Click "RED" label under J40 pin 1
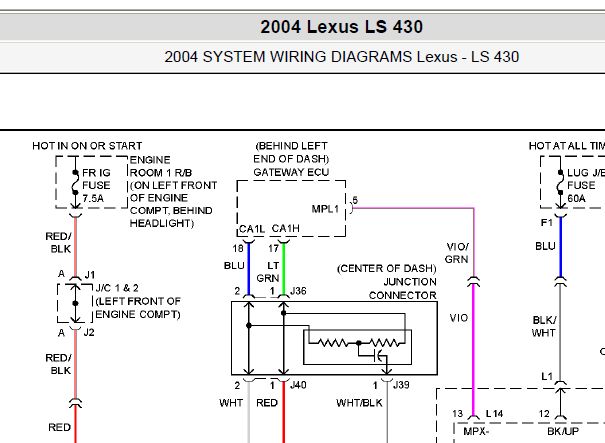Image resolution: width=605 pixels, height=443 pixels. tap(267, 403)
